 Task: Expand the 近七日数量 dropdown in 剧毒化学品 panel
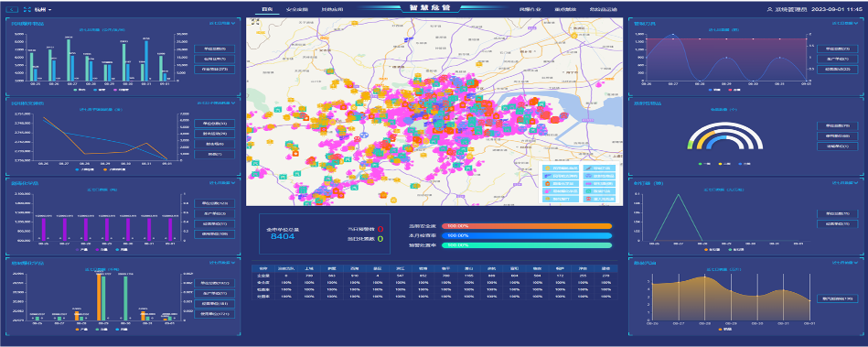pos(222,182)
